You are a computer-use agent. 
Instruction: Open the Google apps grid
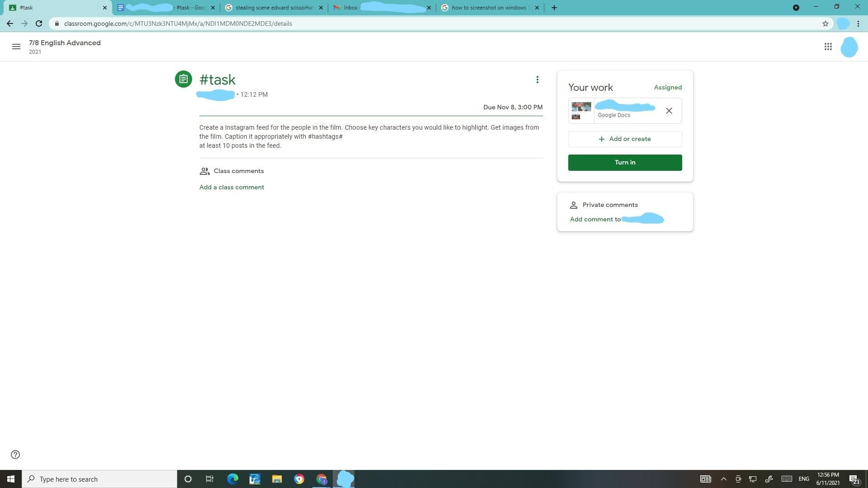pyautogui.click(x=828, y=47)
